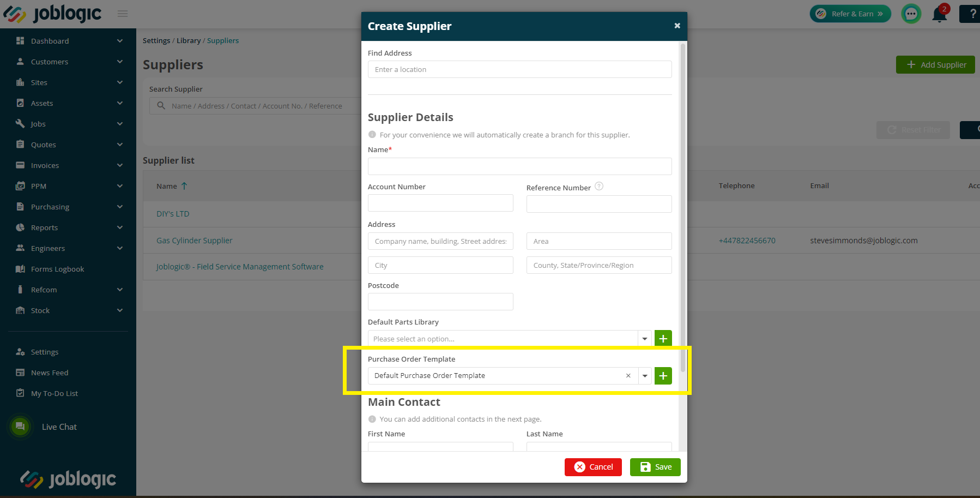
Task: Expand the Stock sidebar chevron
Action: pos(120,310)
